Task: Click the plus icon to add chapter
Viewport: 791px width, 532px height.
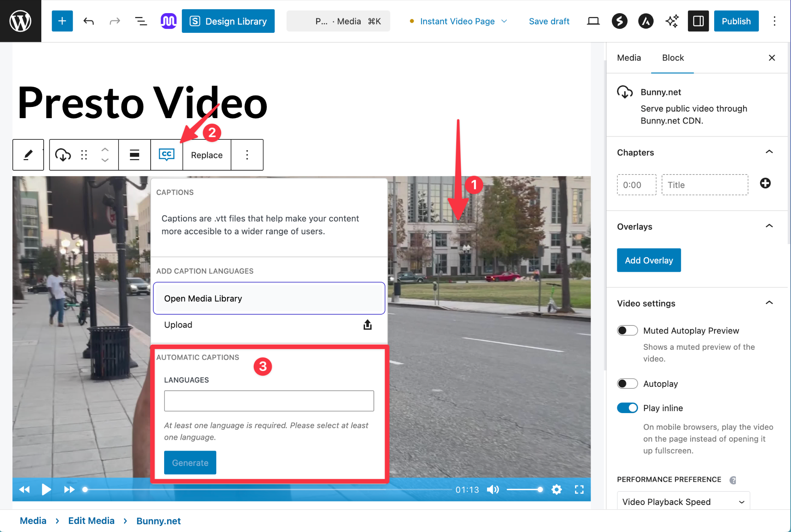Action: tap(765, 183)
